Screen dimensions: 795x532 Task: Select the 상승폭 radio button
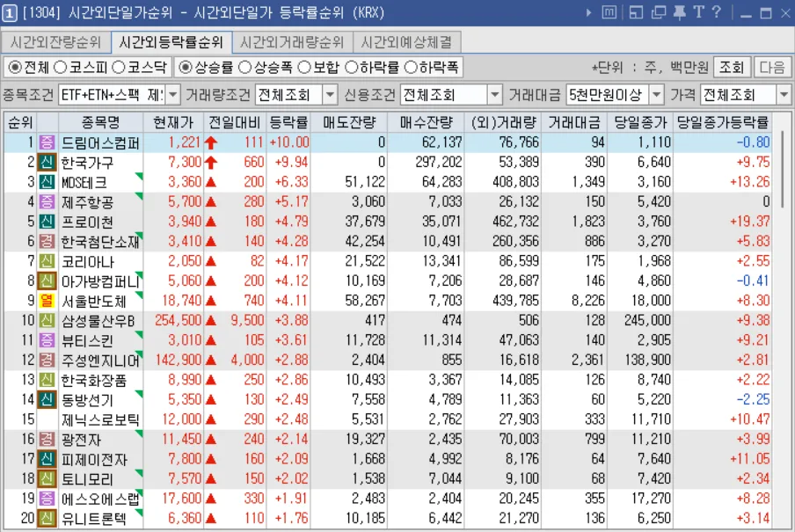point(244,68)
